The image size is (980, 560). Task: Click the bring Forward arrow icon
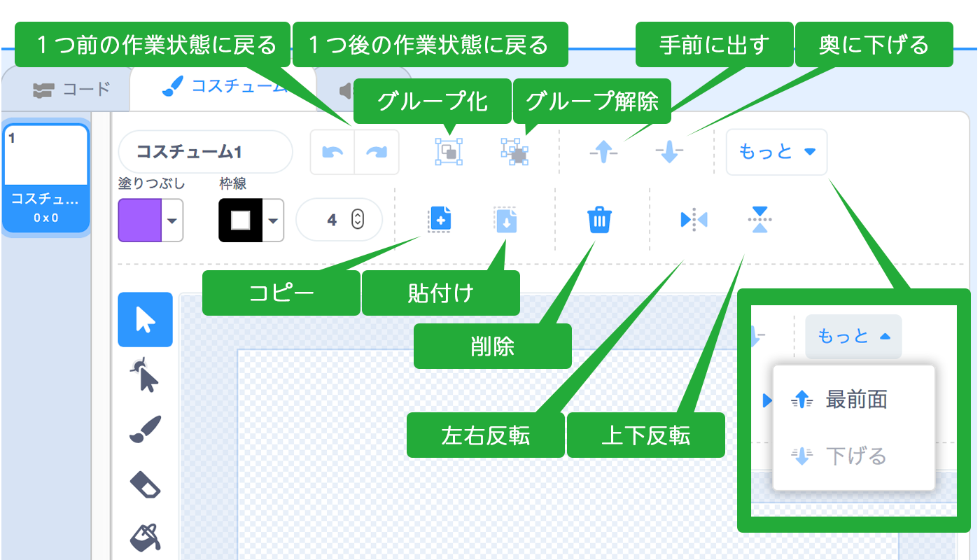click(x=603, y=152)
